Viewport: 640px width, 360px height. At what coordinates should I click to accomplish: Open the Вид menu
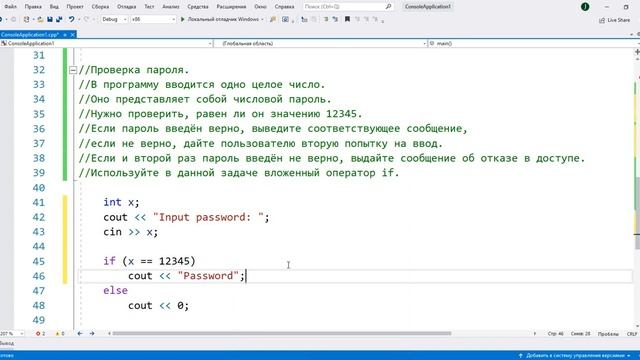pyautogui.click(x=54, y=7)
